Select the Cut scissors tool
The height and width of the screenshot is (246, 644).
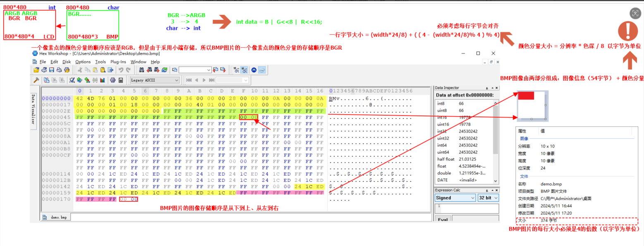(x=79, y=70)
